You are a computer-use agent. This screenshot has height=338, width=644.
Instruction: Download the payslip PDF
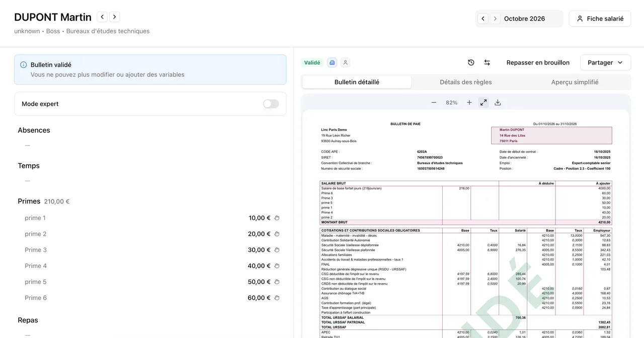498,102
